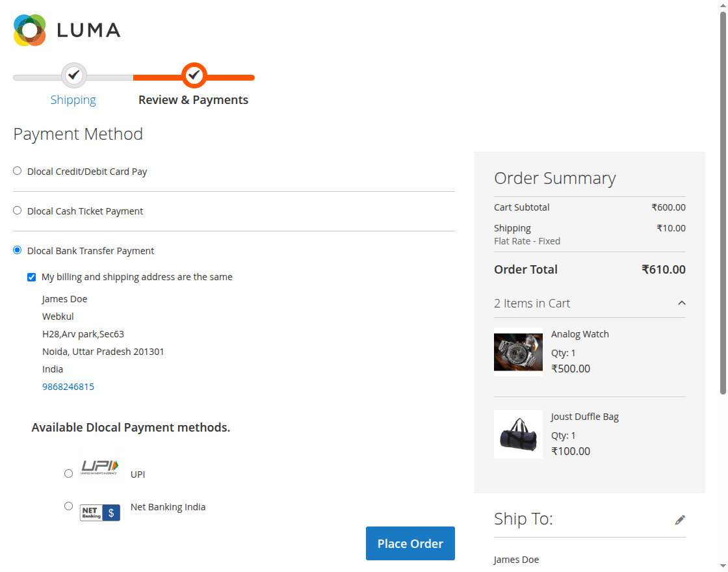The image size is (728, 572).
Task: Select Dlocal Credit/Debit Card Pay option
Action: 18,171
